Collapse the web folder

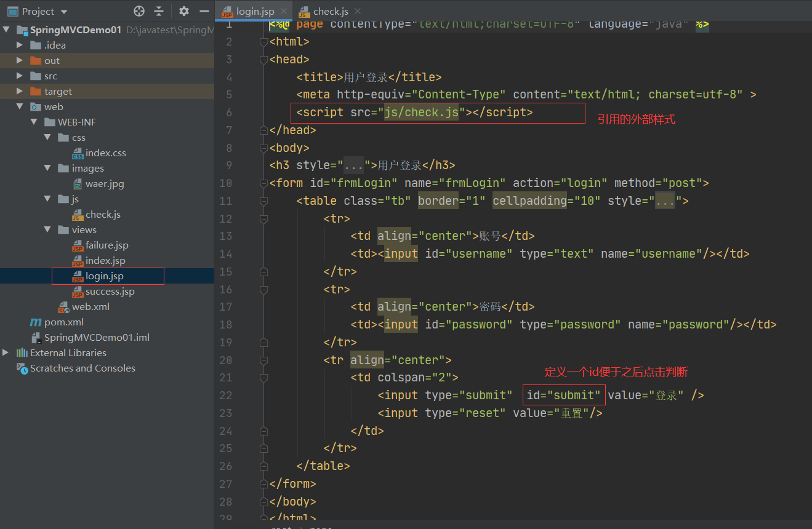(20, 106)
